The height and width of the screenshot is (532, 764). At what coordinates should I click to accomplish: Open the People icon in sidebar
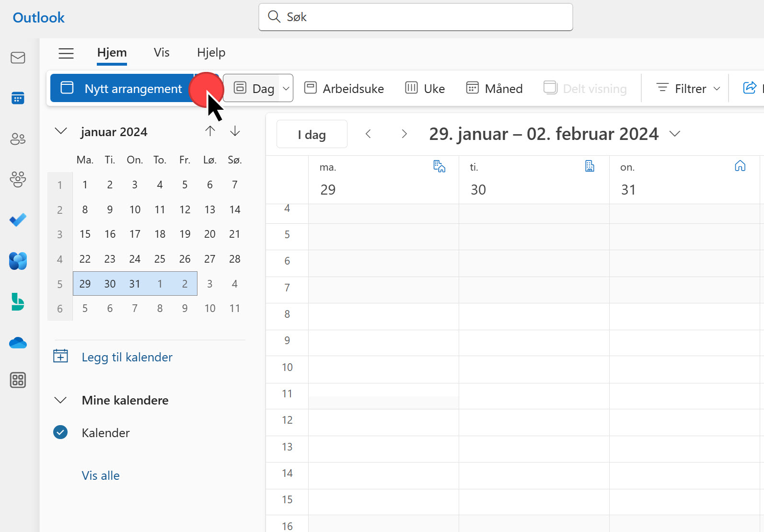coord(18,139)
